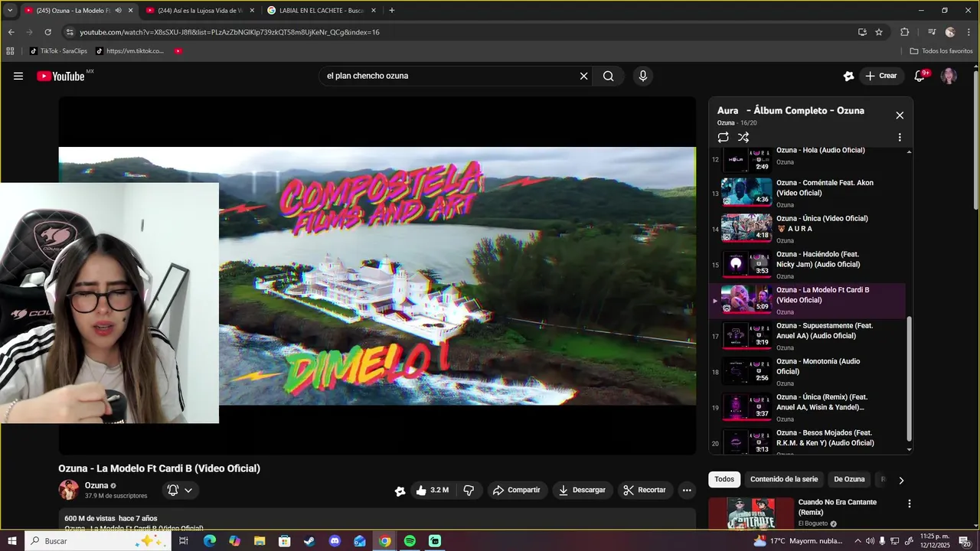Open options for Cuando No Era Cantante
Screen dimensions: 980x551
point(910,504)
